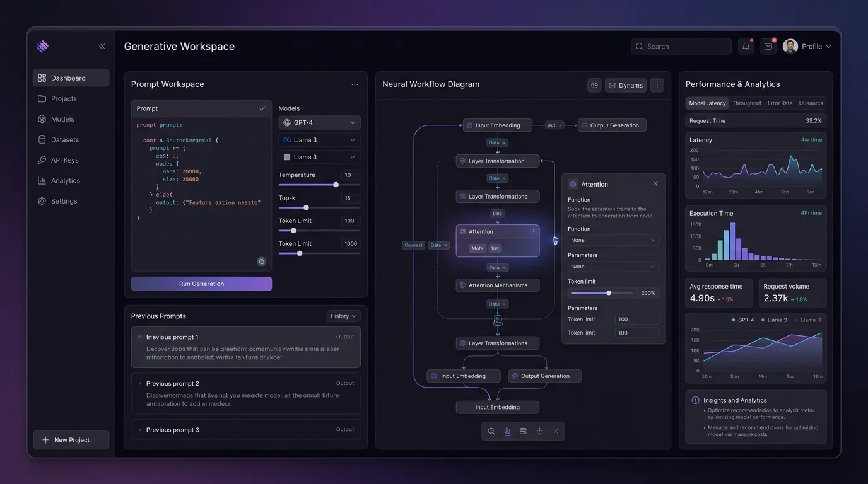Click the Datasets database icon in the sidebar
Viewport: 868px width, 484px height.
click(42, 140)
